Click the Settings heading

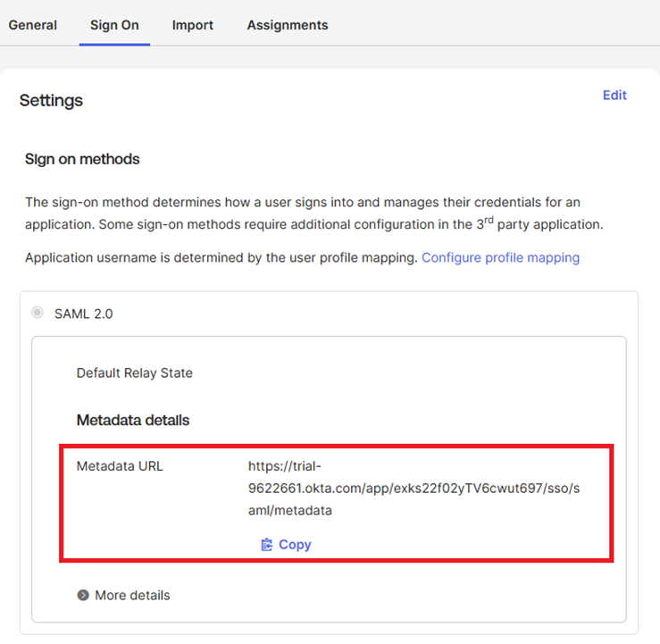click(x=51, y=101)
